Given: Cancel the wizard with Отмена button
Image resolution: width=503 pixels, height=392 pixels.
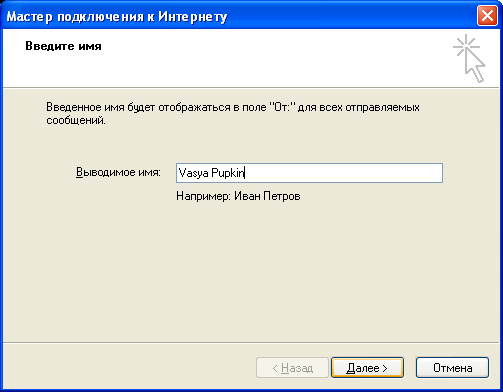Looking at the screenshot, I should tap(452, 368).
